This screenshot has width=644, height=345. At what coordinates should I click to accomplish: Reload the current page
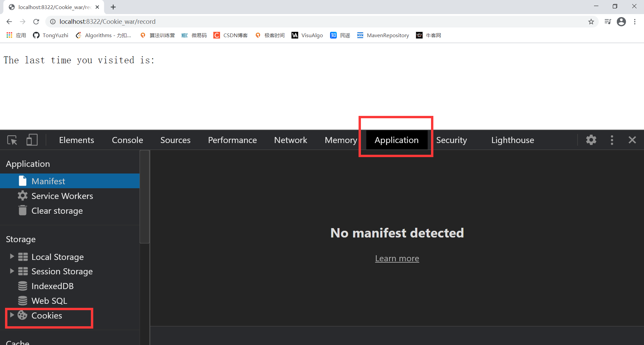point(36,22)
